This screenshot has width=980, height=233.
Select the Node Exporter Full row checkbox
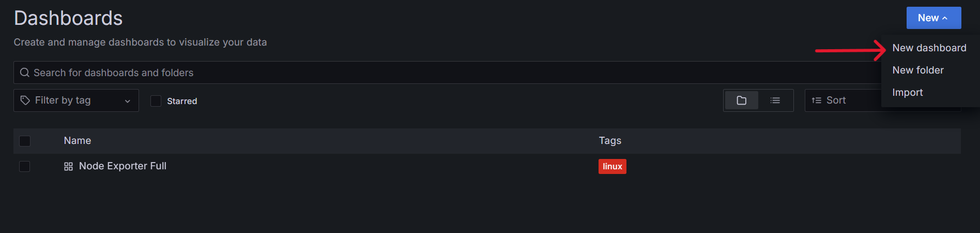(x=25, y=166)
